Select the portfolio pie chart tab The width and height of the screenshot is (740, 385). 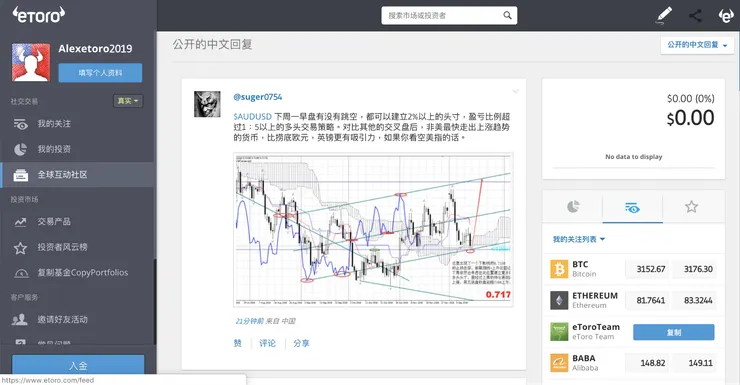click(x=573, y=207)
